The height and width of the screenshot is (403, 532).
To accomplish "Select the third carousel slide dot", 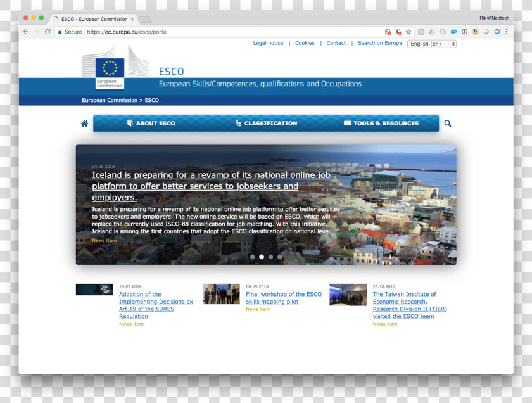I will point(271,257).
